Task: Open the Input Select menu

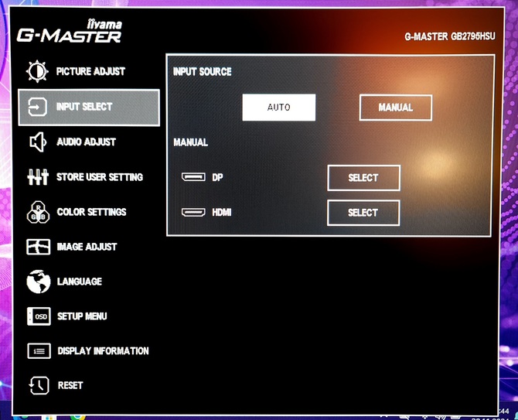Action: coord(89,108)
